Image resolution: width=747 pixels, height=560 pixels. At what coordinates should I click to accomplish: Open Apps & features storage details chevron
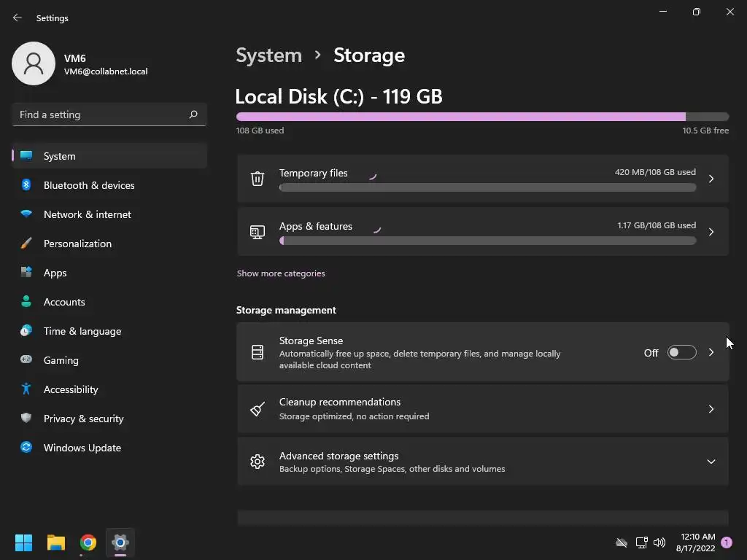pyautogui.click(x=711, y=232)
